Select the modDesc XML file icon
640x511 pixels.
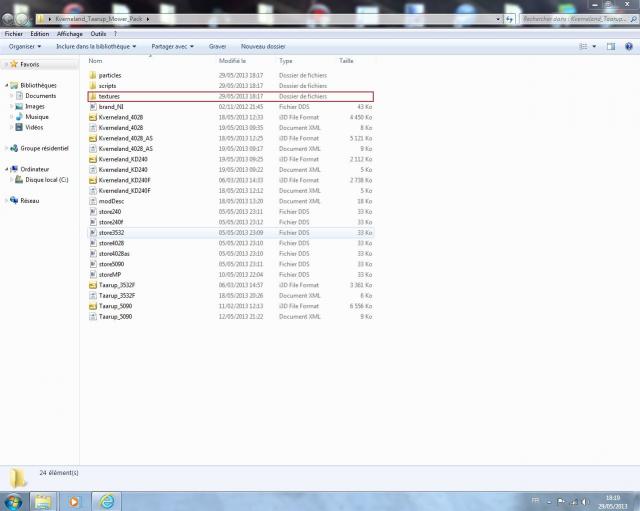coord(93,201)
